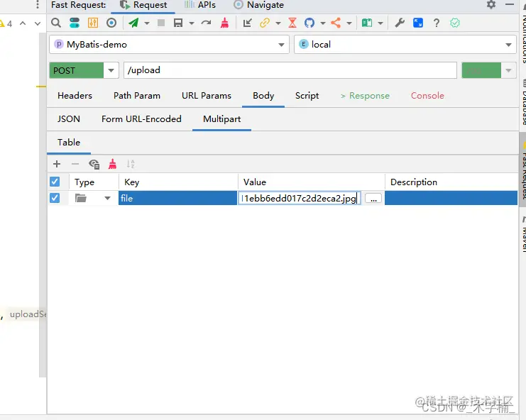Remove row with minus icon
This screenshot has width=526, height=420.
coord(75,164)
